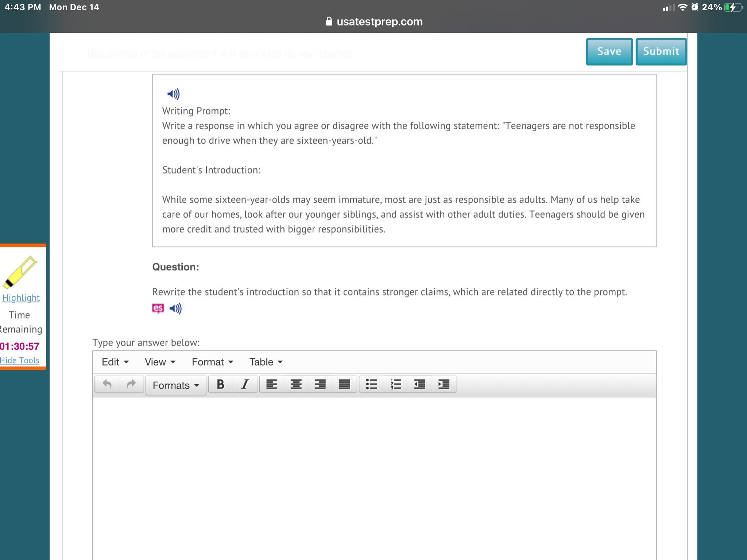Play audio for the writing prompt passage
Viewport: 747px width, 560px height.
click(x=173, y=94)
